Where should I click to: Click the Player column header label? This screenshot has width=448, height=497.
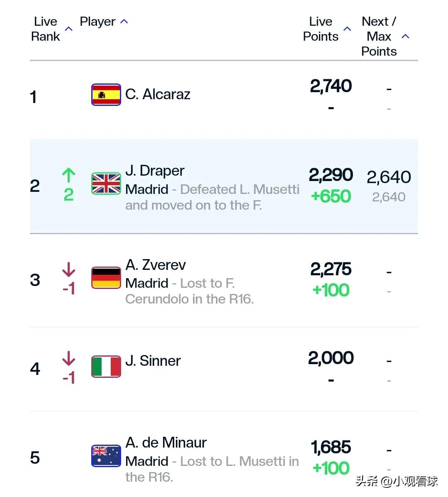click(97, 22)
